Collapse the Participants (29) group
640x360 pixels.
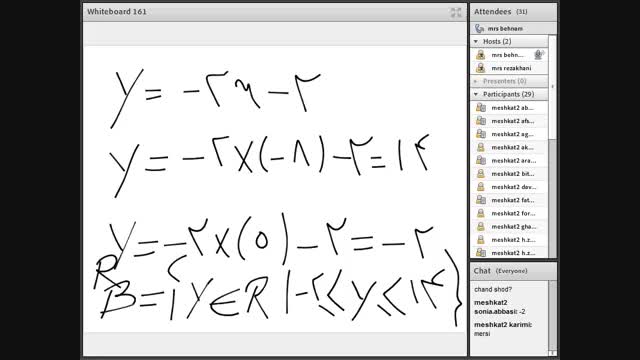[476, 94]
